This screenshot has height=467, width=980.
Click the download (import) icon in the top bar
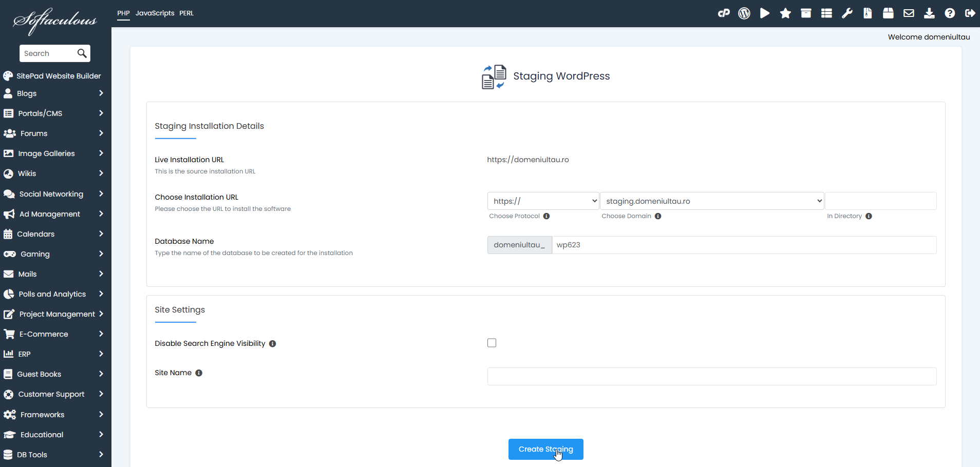[929, 13]
